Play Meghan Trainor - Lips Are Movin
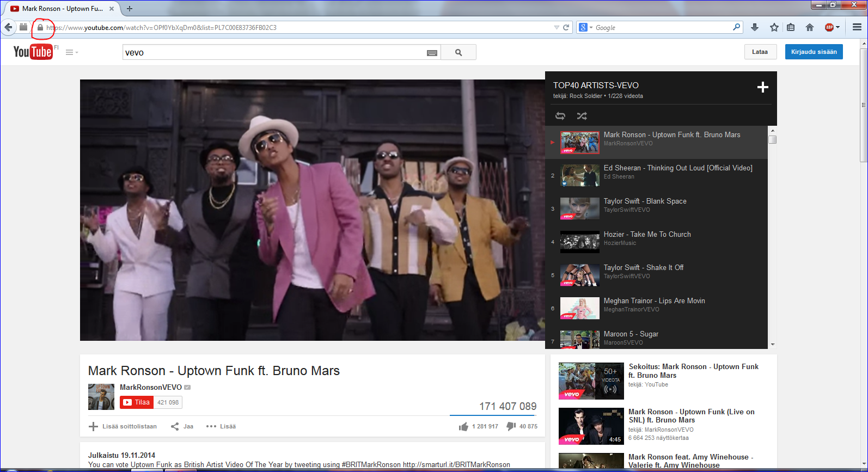 point(657,309)
